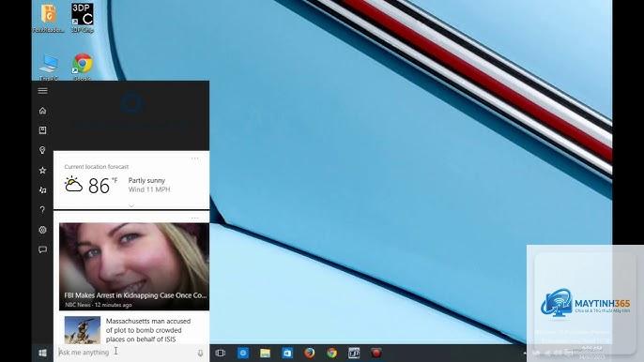Image resolution: width=644 pixels, height=362 pixels.
Task: Open Cortana Music icon
Action: point(43,189)
